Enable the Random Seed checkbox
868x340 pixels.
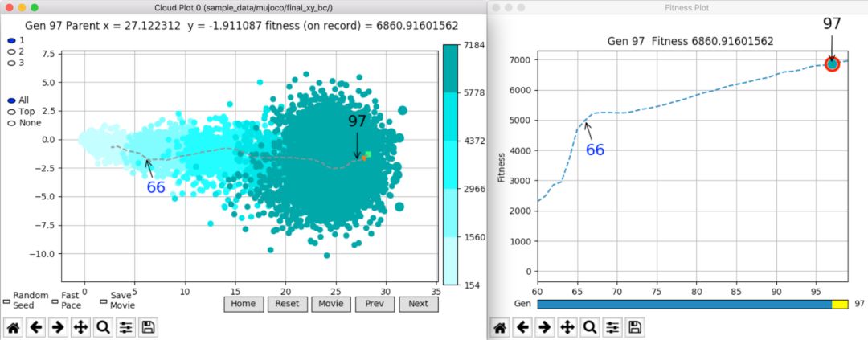coord(6,301)
